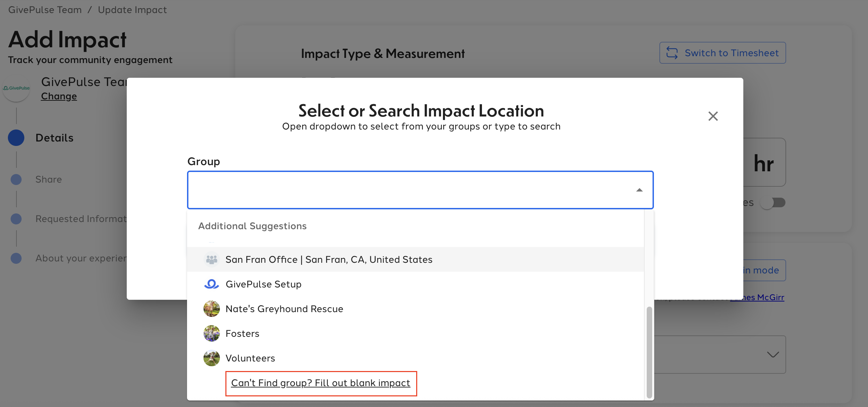The width and height of the screenshot is (868, 407).
Task: Click Can't Find group? Fill out blank impact
Action: [321, 383]
